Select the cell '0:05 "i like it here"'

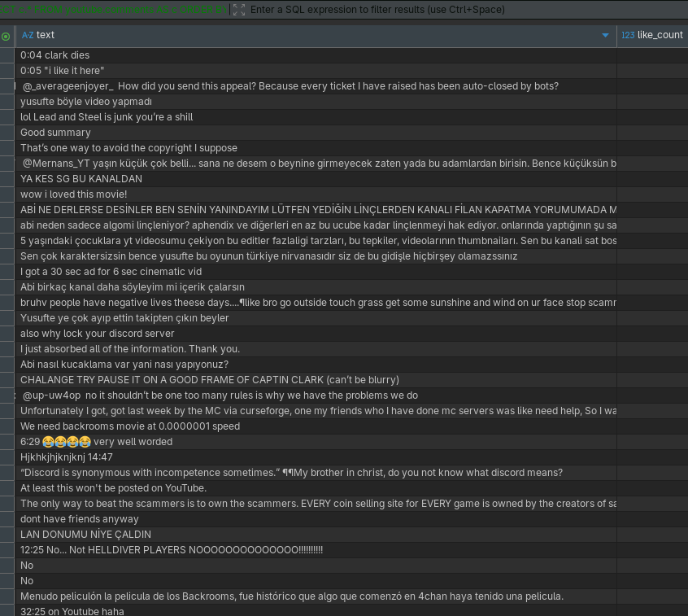[x=316, y=71]
